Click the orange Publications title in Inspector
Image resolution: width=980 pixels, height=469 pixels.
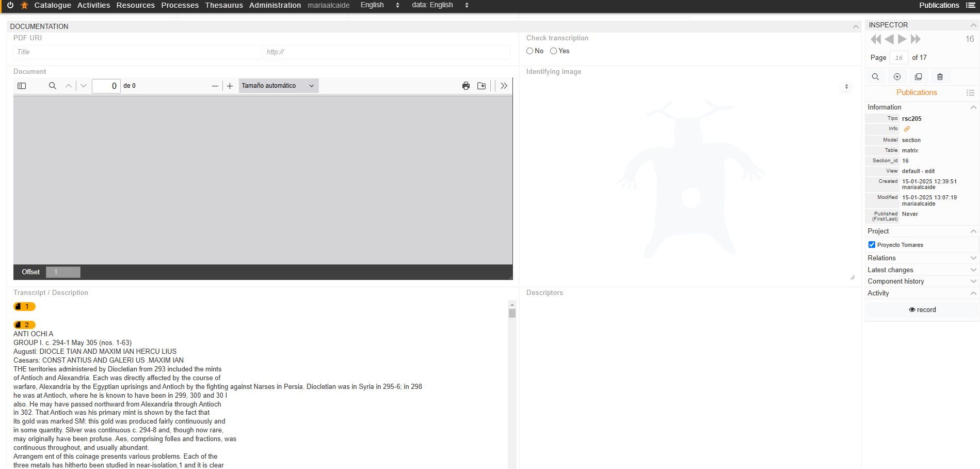917,92
